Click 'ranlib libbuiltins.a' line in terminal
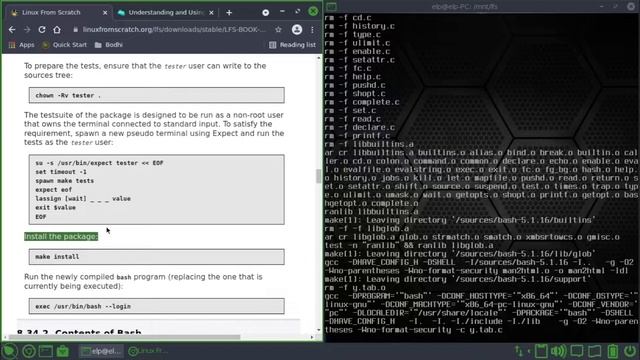Screen dimensions: 640x360 (371, 212)
